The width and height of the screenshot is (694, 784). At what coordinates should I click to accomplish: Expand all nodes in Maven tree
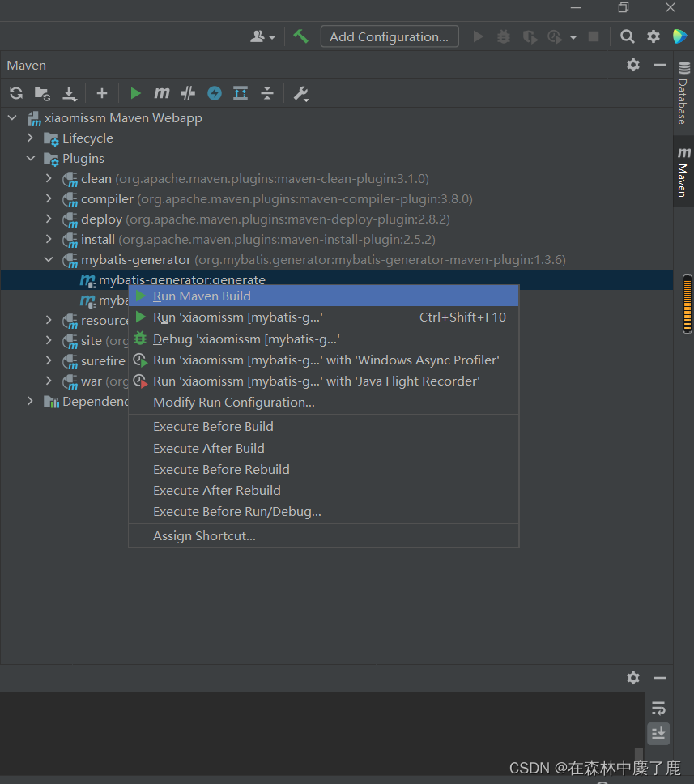[241, 93]
